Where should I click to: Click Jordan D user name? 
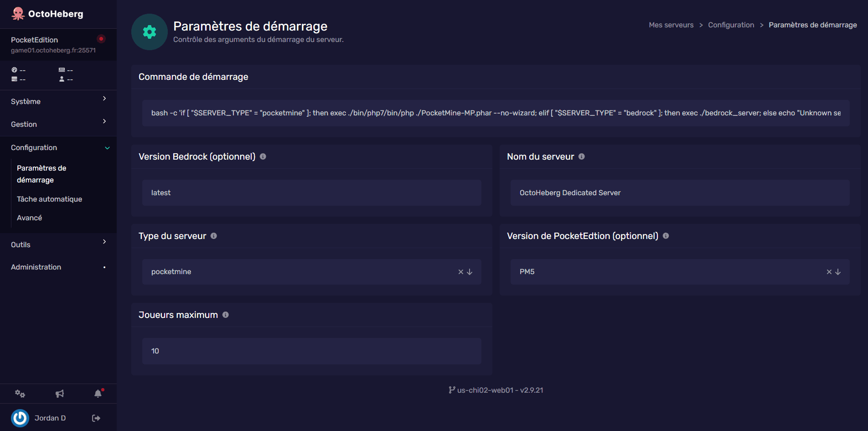pos(50,418)
